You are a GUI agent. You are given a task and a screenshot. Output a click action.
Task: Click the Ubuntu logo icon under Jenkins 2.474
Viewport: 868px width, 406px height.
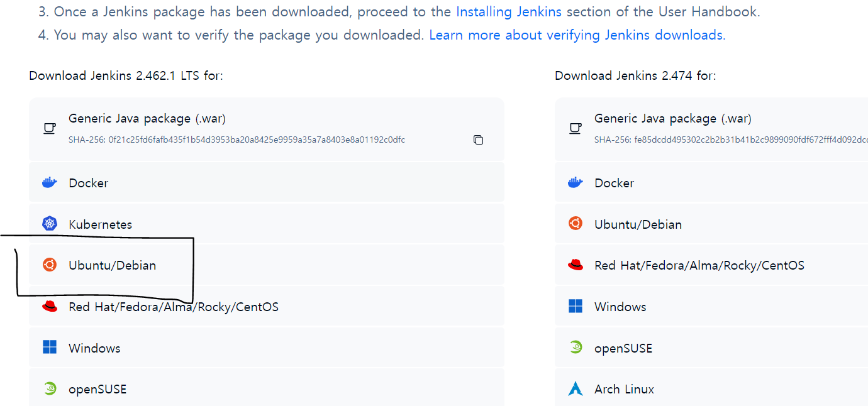click(576, 224)
